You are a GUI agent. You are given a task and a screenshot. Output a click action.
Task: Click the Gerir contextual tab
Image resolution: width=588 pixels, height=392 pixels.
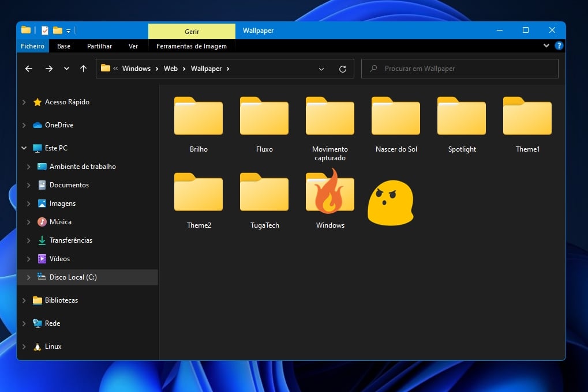192,32
